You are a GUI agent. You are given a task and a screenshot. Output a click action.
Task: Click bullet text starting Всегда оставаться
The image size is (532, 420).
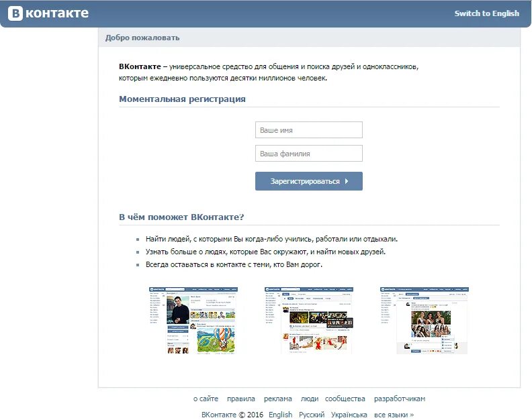[x=234, y=264]
